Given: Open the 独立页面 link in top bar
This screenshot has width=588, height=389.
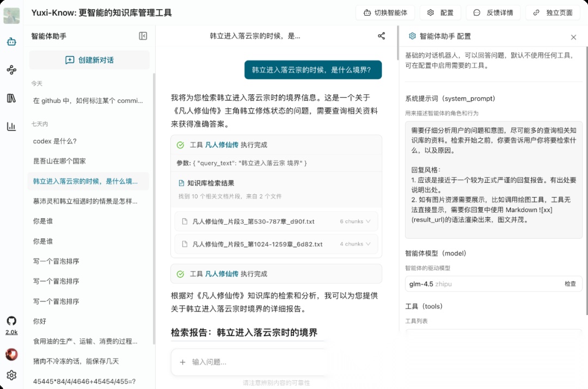Looking at the screenshot, I should [x=552, y=12].
